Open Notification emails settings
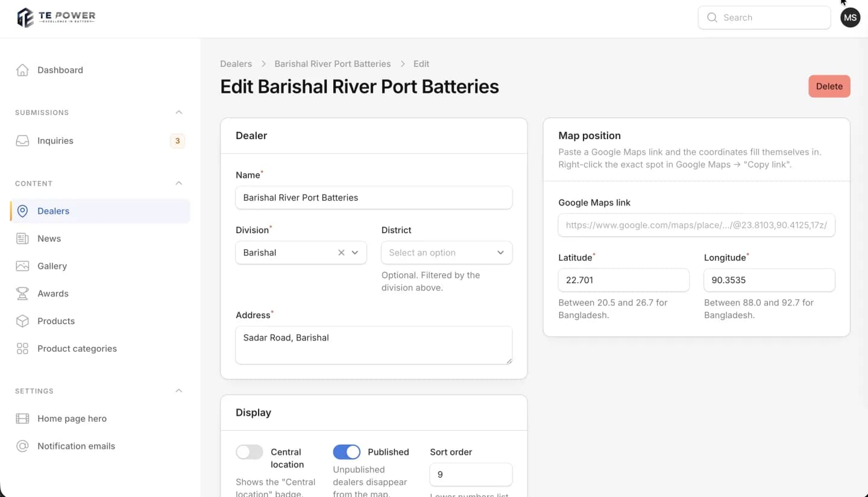Image resolution: width=868 pixels, height=497 pixels. 100,446
